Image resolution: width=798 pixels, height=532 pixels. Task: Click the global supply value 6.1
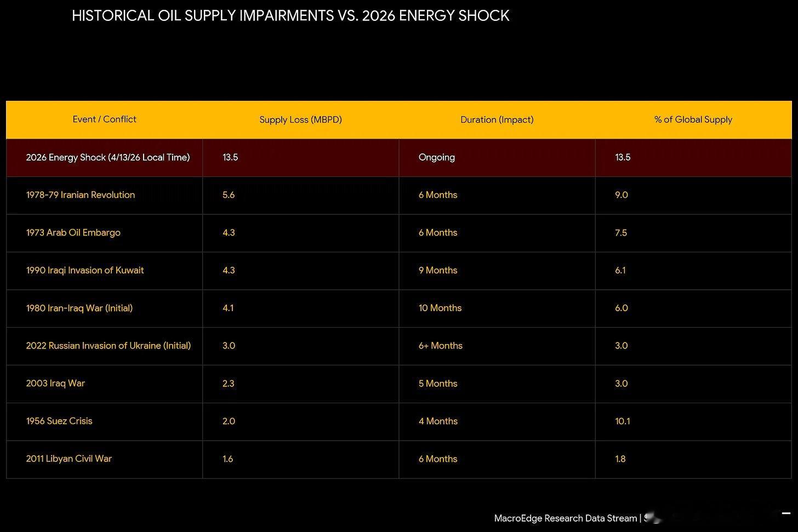[x=620, y=270]
